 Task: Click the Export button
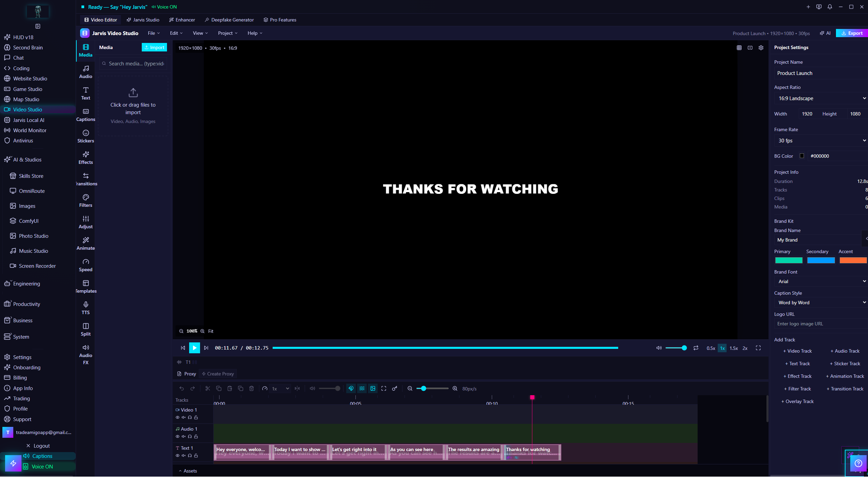(x=852, y=33)
